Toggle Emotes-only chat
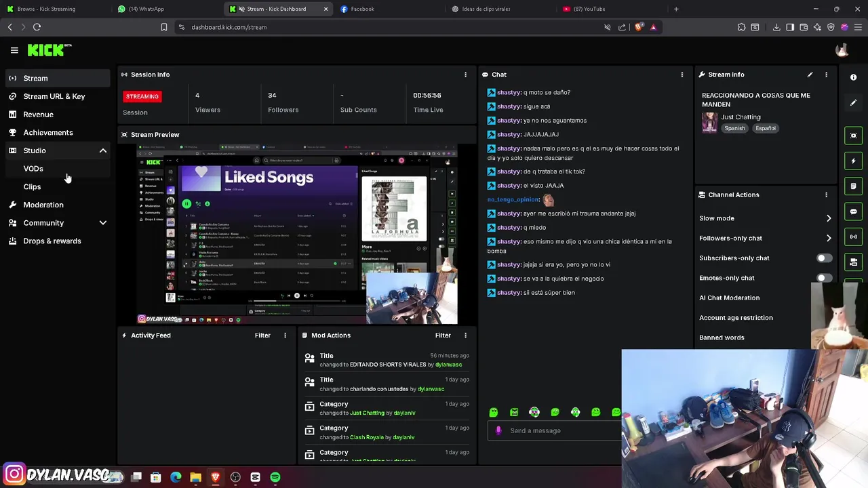The width and height of the screenshot is (868, 488). click(x=824, y=278)
